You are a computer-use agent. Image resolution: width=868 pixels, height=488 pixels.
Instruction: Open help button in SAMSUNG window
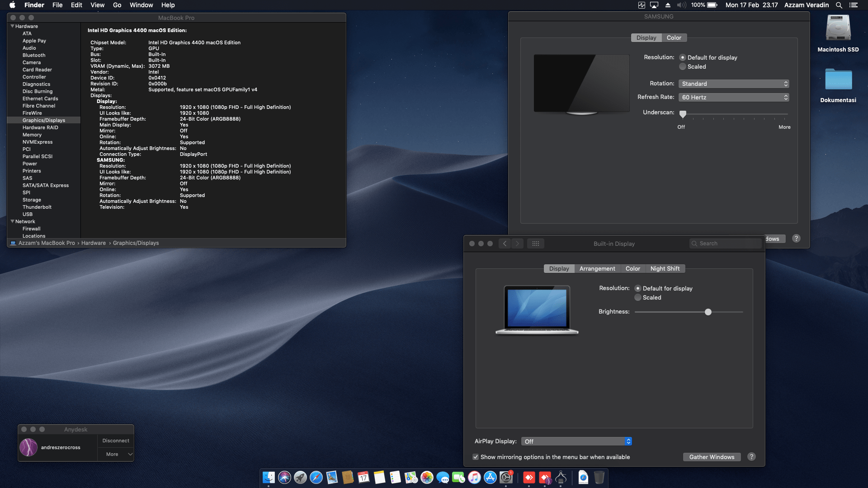[x=796, y=238]
